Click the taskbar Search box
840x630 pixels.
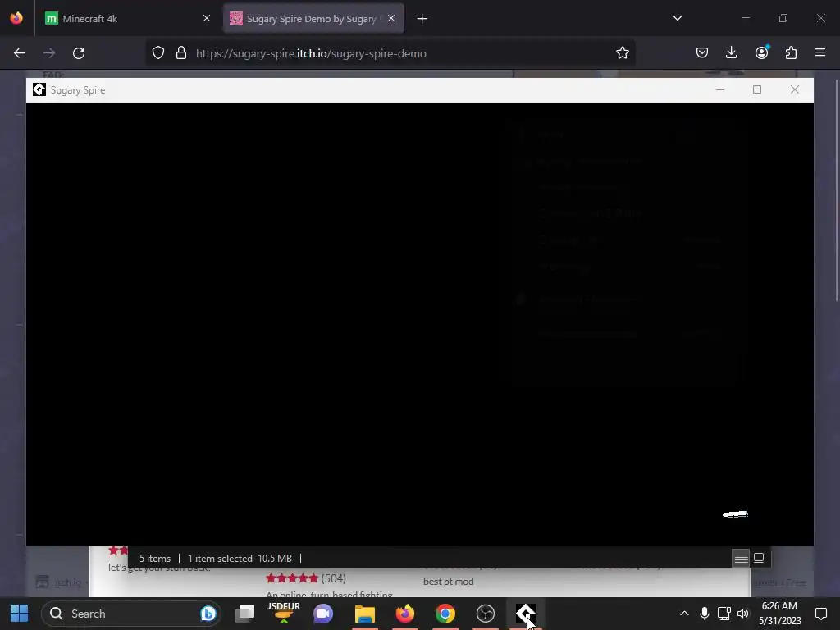point(132,614)
